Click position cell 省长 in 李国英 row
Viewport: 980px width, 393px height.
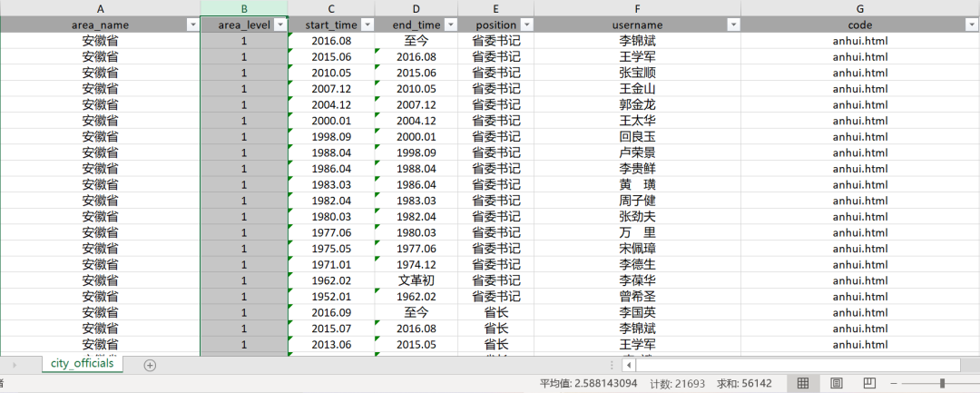tap(495, 312)
